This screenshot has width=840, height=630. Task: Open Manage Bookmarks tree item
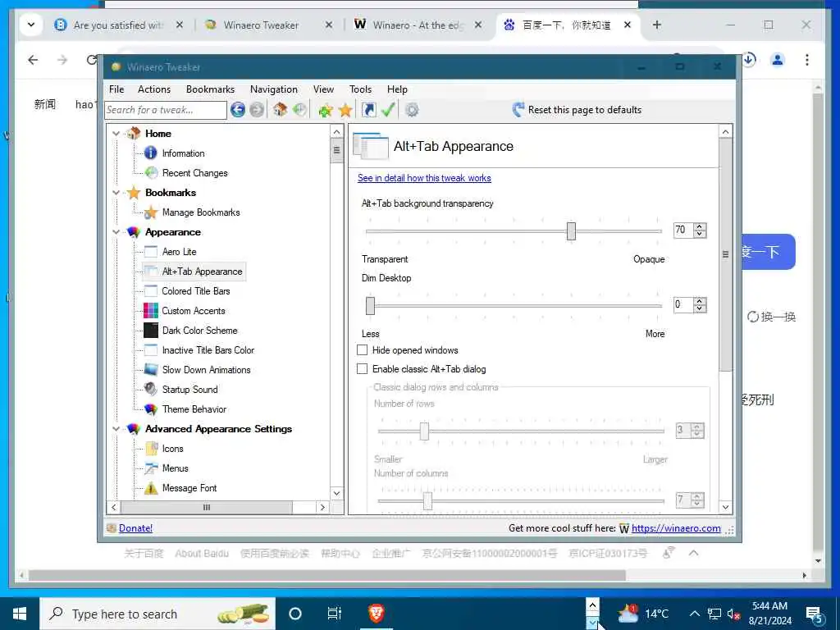point(201,212)
